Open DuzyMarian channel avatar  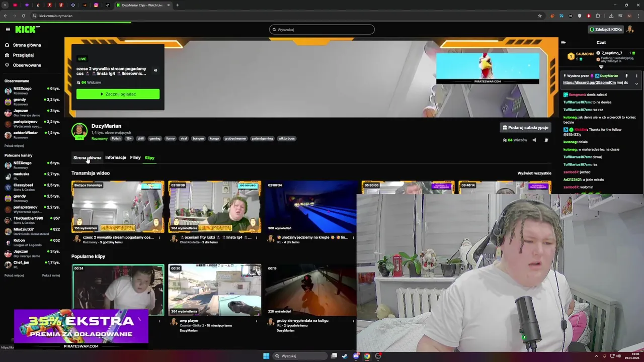click(79, 131)
